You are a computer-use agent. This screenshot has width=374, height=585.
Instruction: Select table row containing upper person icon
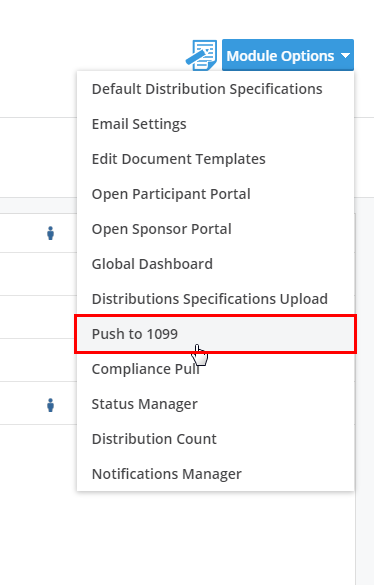tap(38, 233)
